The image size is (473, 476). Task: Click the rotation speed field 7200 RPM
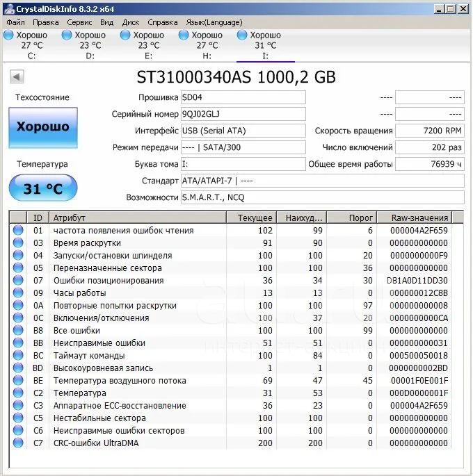(430, 131)
